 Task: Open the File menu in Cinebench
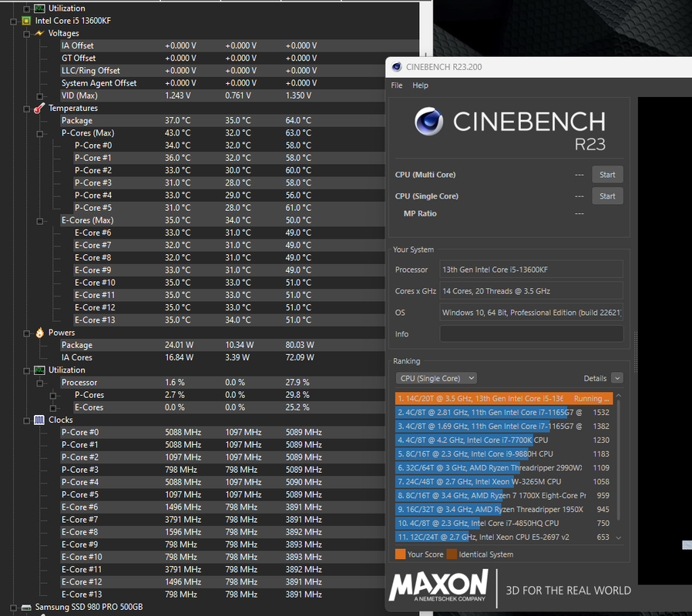pos(396,85)
